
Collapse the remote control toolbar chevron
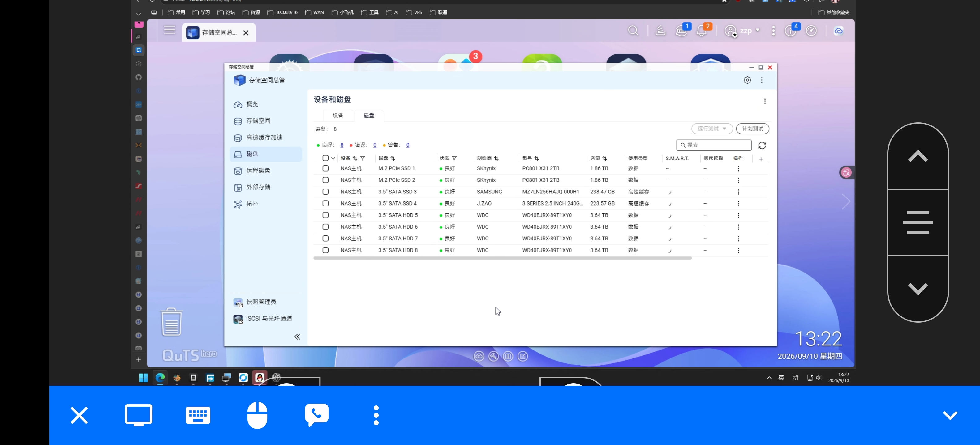click(950, 415)
